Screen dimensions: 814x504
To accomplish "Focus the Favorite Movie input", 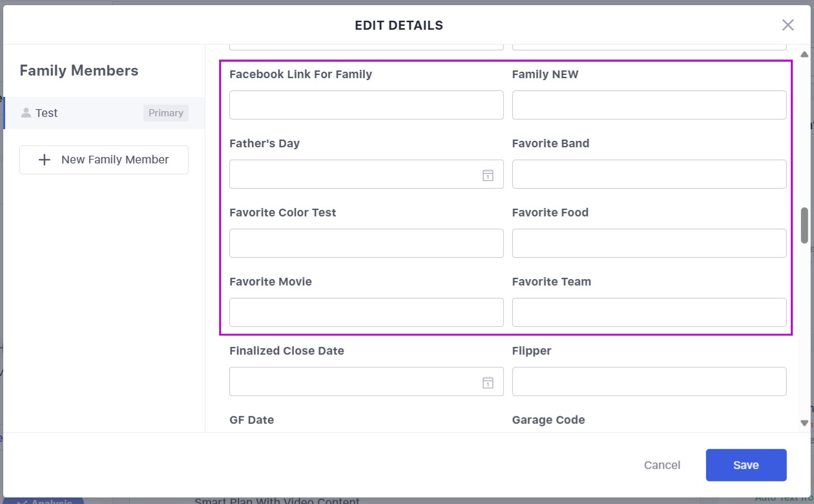I will point(366,312).
